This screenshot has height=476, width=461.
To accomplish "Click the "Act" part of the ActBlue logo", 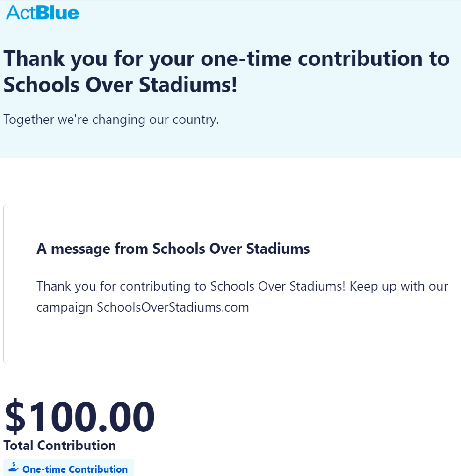I will [x=20, y=13].
